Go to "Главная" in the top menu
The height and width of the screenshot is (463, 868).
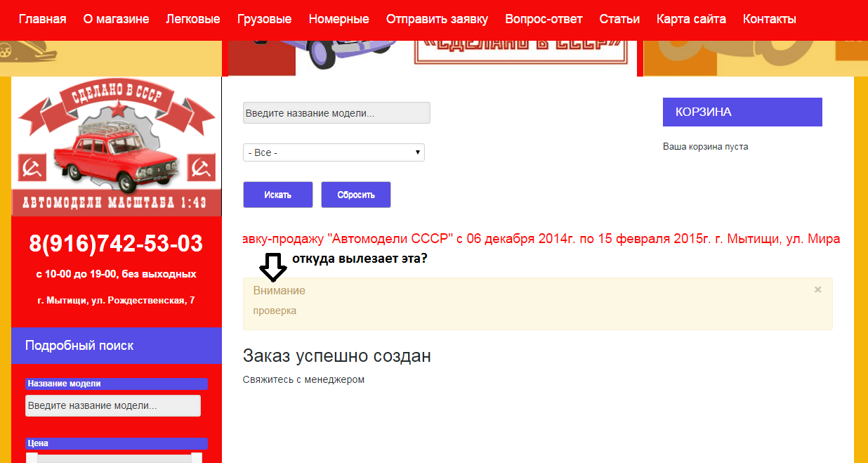(42, 19)
